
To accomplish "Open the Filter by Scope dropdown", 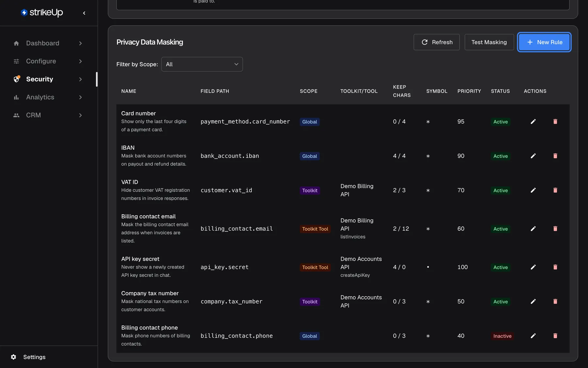I will 202,64.
